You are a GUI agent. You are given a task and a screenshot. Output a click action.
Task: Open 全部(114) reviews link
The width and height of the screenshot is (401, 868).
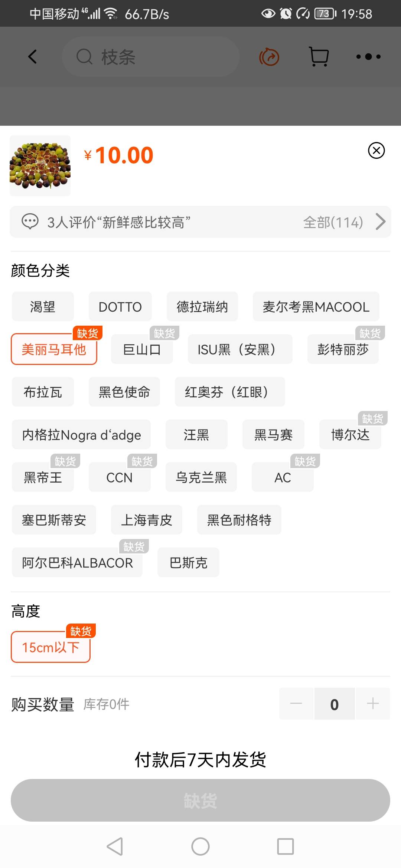coord(333,222)
